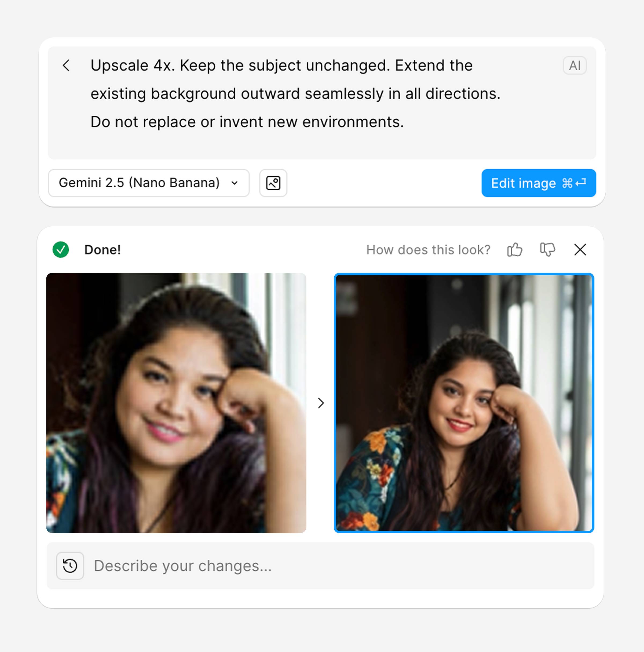Click the "How does this look?" text
Image resolution: width=644 pixels, height=652 pixels.
(x=428, y=250)
